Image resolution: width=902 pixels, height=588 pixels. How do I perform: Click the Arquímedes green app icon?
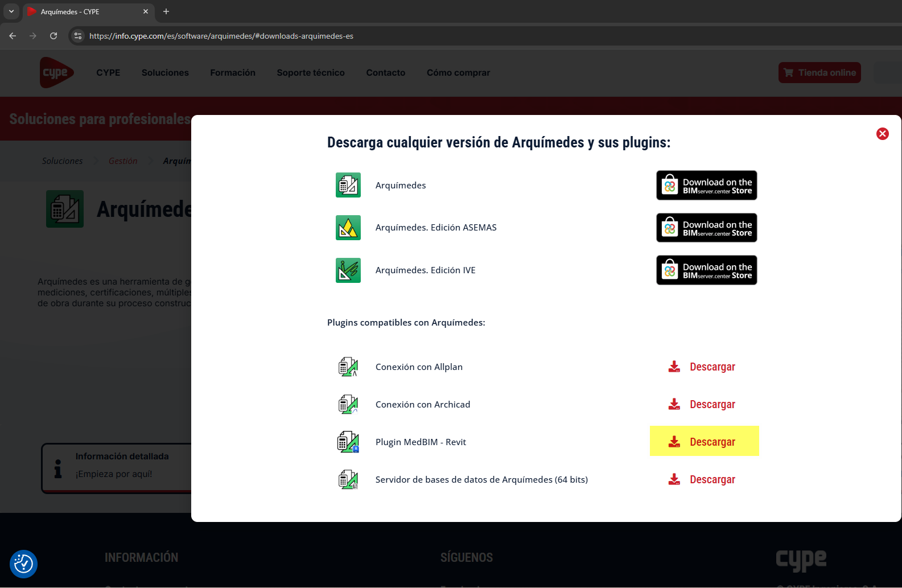[x=348, y=185]
